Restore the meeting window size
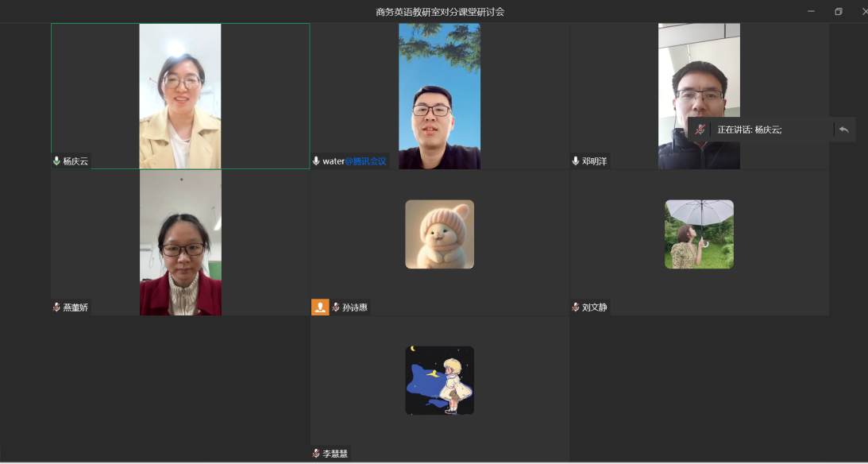This screenshot has height=464, width=868. (838, 11)
